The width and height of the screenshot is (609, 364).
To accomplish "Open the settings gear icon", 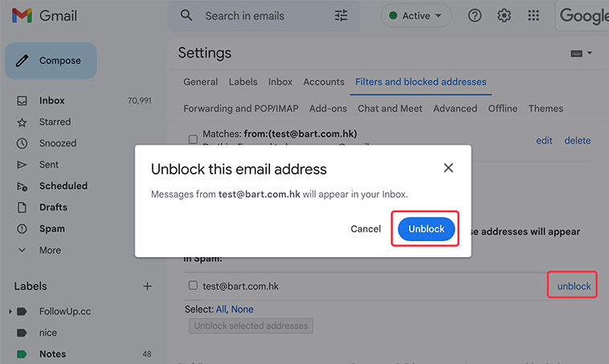I will tap(504, 15).
